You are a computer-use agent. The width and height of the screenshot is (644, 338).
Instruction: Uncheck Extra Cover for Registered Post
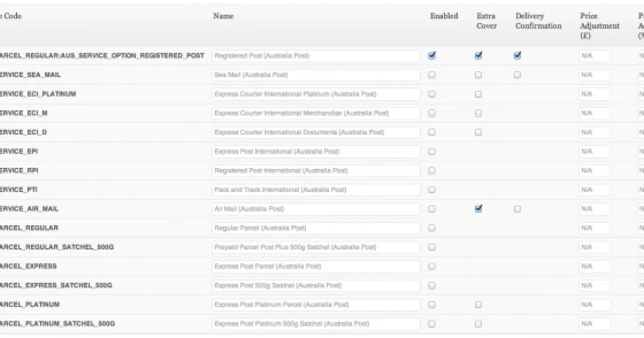tap(479, 56)
